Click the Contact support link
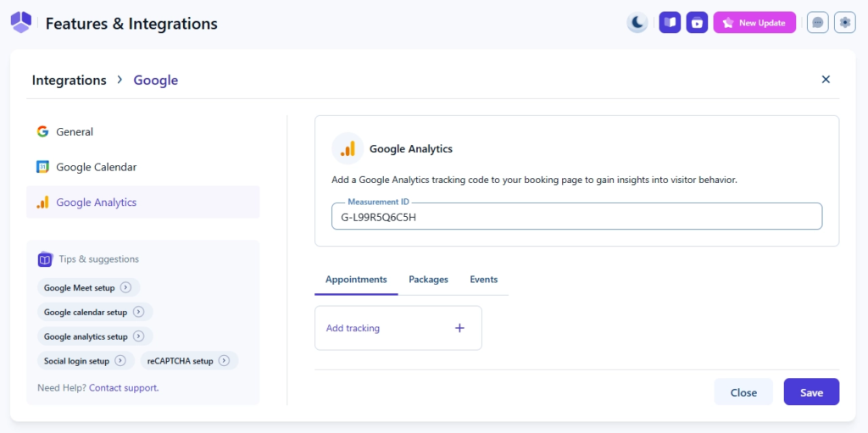The image size is (868, 433). coord(124,388)
